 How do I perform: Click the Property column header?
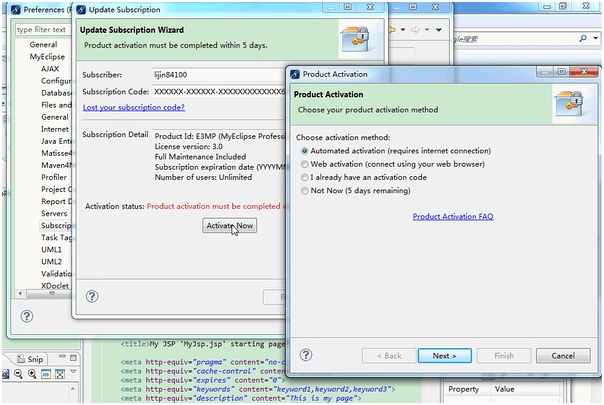point(463,389)
